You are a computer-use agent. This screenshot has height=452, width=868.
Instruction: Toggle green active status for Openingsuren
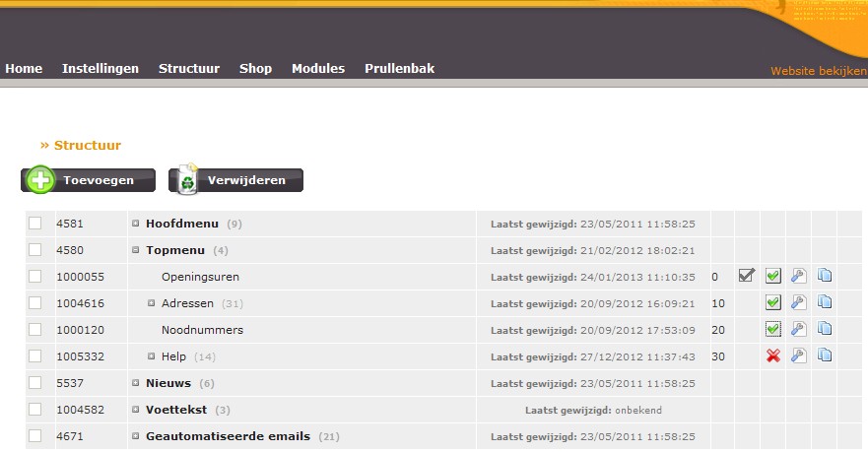[x=772, y=276]
